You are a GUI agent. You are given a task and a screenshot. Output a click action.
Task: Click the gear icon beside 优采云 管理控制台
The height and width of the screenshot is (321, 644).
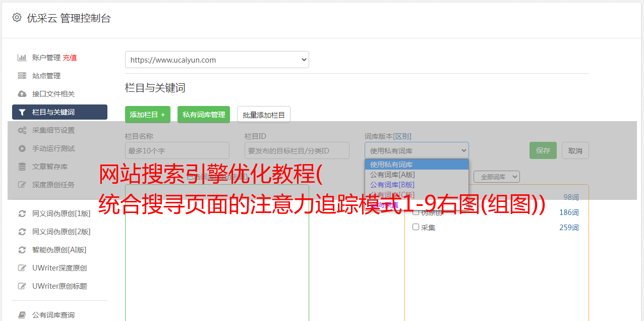[17, 18]
